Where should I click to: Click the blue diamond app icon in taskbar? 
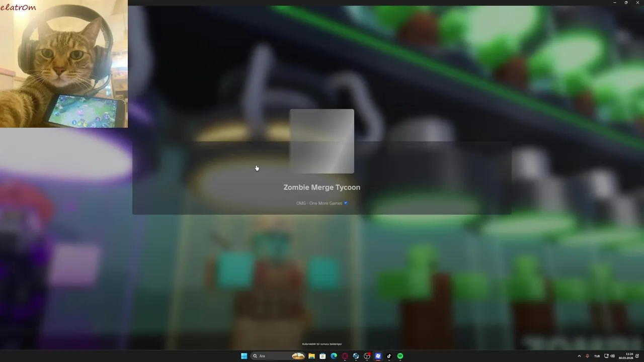point(356,356)
